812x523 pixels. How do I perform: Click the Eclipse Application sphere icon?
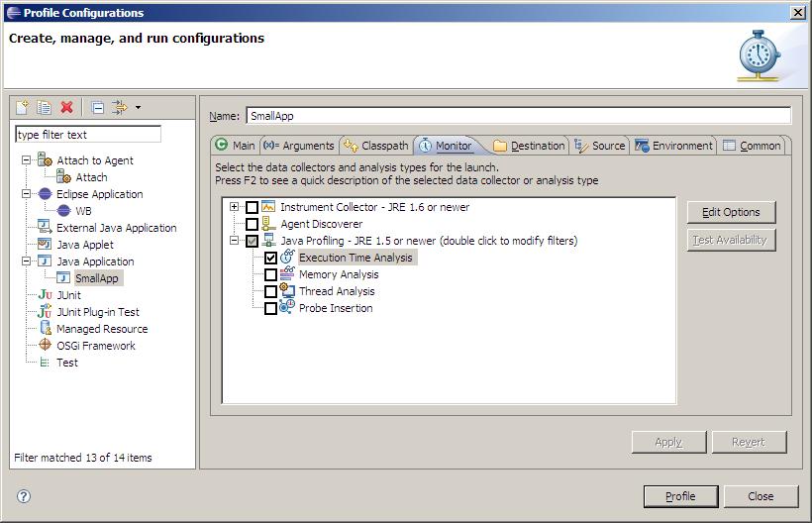click(45, 194)
